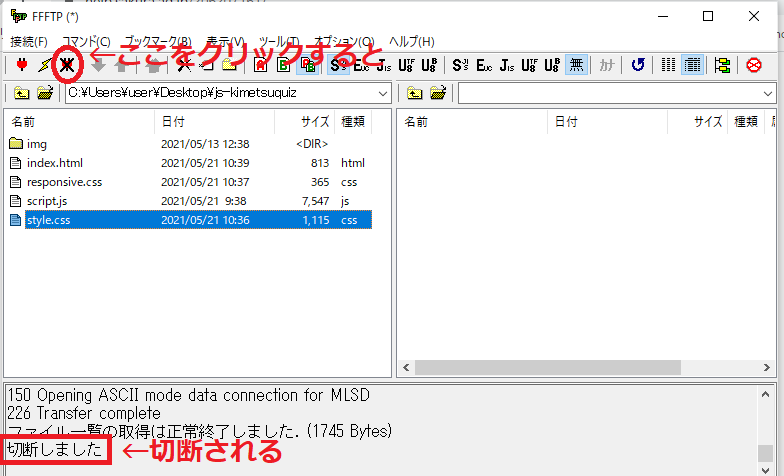The image size is (784, 476).
Task: Select local EUC code in group with 無
Action: pos(484,64)
